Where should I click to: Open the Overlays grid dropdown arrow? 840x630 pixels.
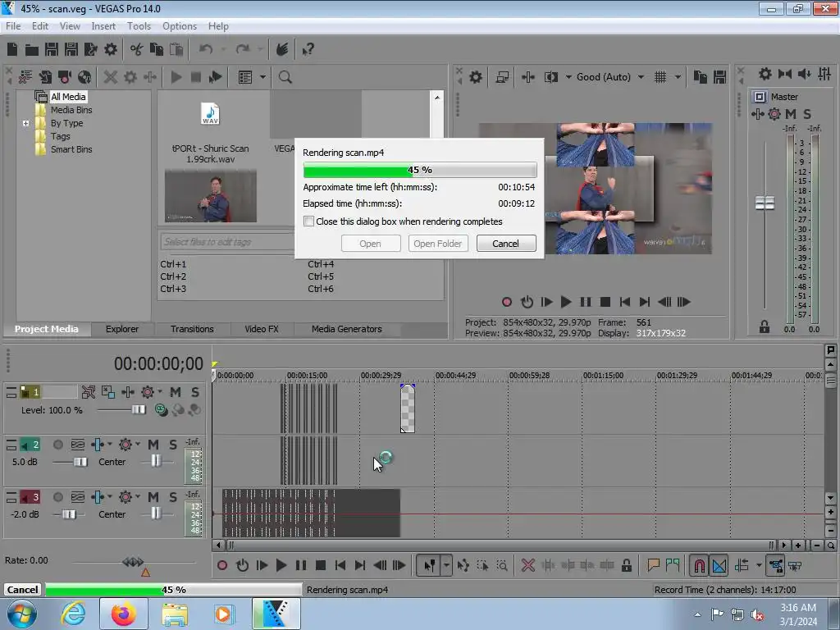click(x=678, y=77)
